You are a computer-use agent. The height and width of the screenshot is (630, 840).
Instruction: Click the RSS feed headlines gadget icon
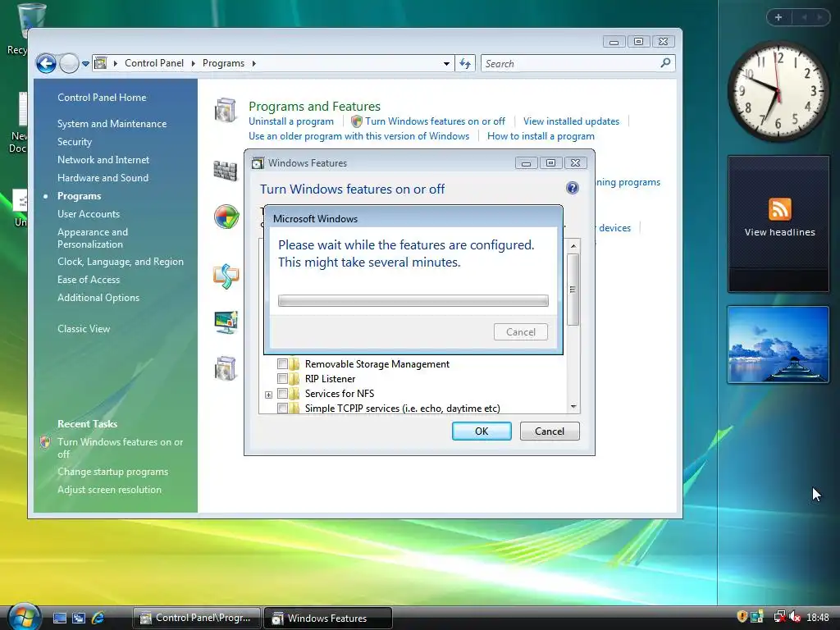coord(779,209)
